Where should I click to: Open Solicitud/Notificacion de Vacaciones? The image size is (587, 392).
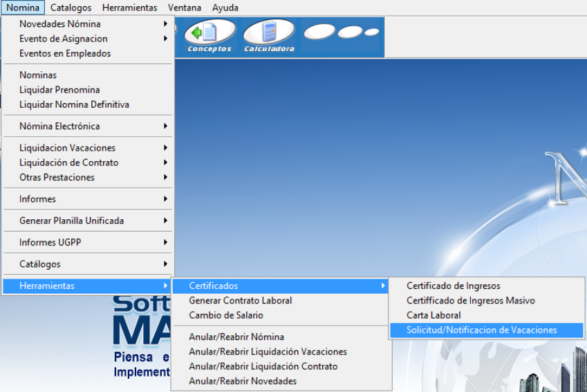pos(487,330)
